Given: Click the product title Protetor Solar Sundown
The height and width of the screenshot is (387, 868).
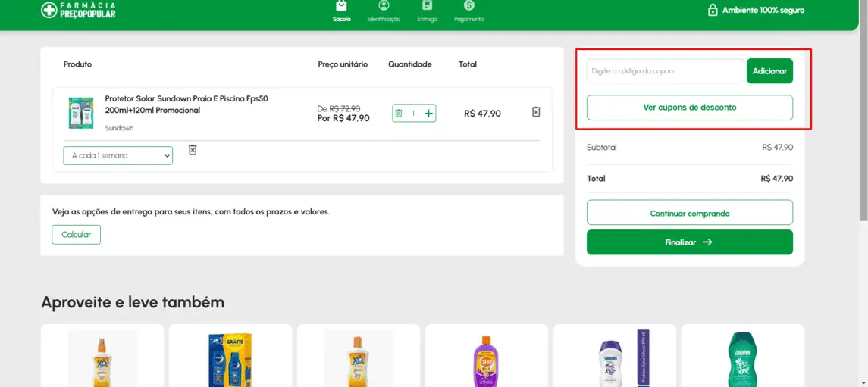Looking at the screenshot, I should [186, 105].
